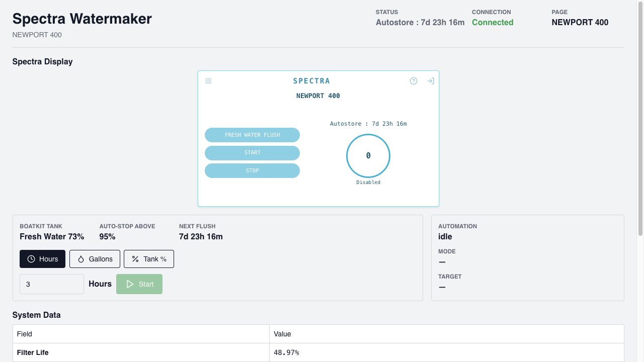Click the Autostore timer in Spectra display
The image size is (644, 362).
(x=368, y=124)
